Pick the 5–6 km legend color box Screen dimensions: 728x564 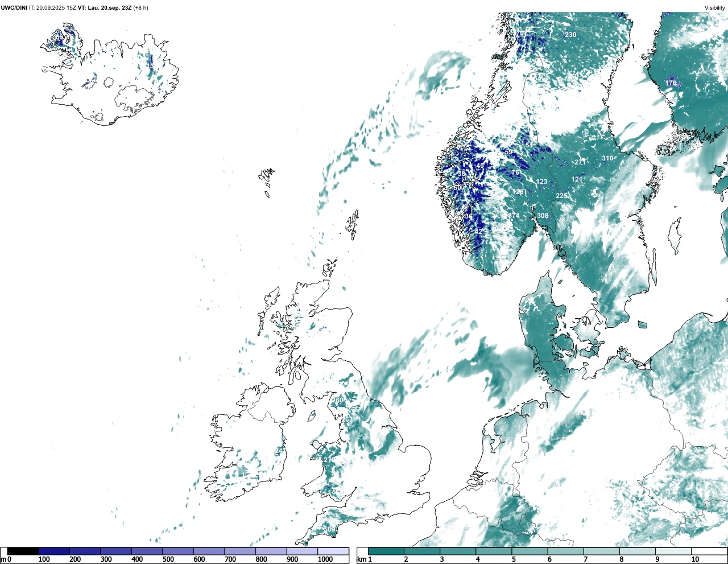(530, 551)
